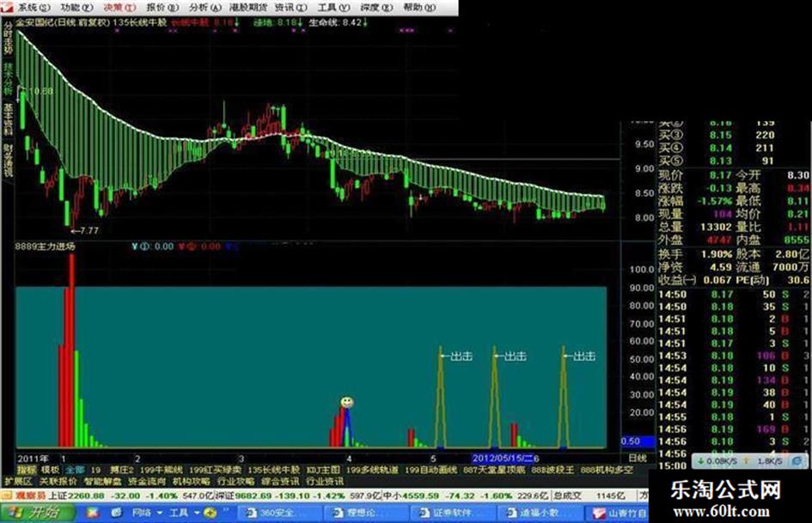Click the icon right of 1.8K/S speed
Image resolution: width=812 pixels, height=523 pixels.
(x=797, y=460)
